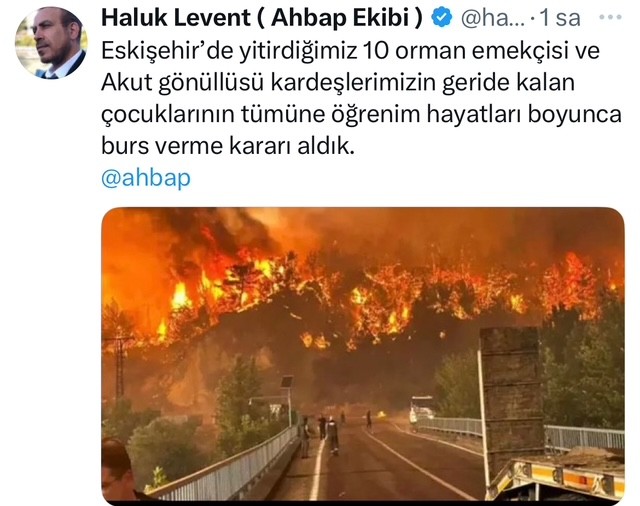Open the wildfire photo attachment
Viewport: 640px width, 506px height.
pyautogui.click(x=363, y=354)
